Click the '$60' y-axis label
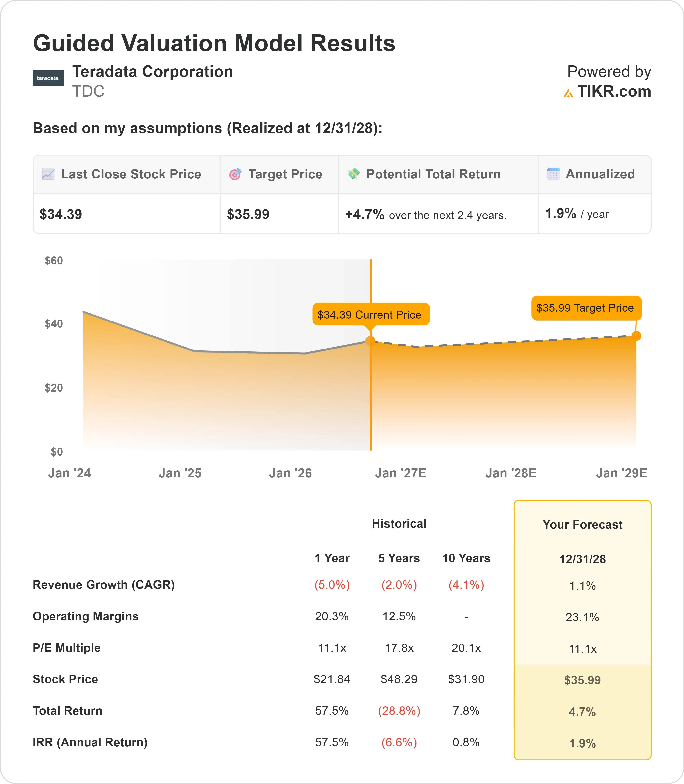 point(54,261)
